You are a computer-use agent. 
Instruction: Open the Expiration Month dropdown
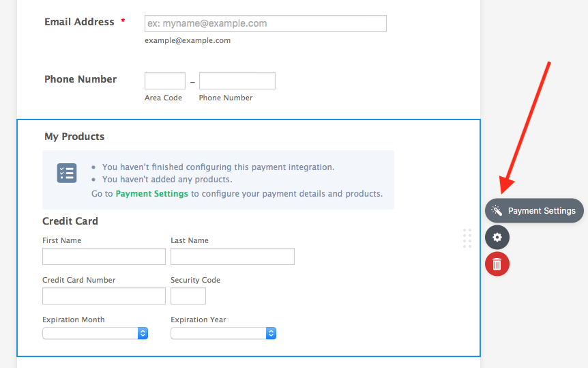95,333
